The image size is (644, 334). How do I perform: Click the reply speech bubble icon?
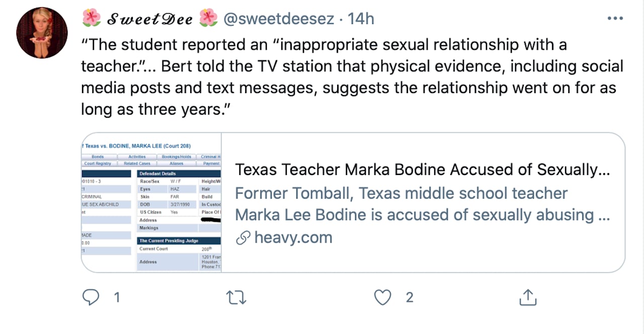[91, 297]
